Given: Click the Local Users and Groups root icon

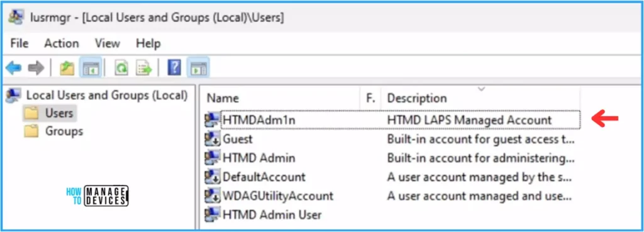Looking at the screenshot, I should [14, 96].
